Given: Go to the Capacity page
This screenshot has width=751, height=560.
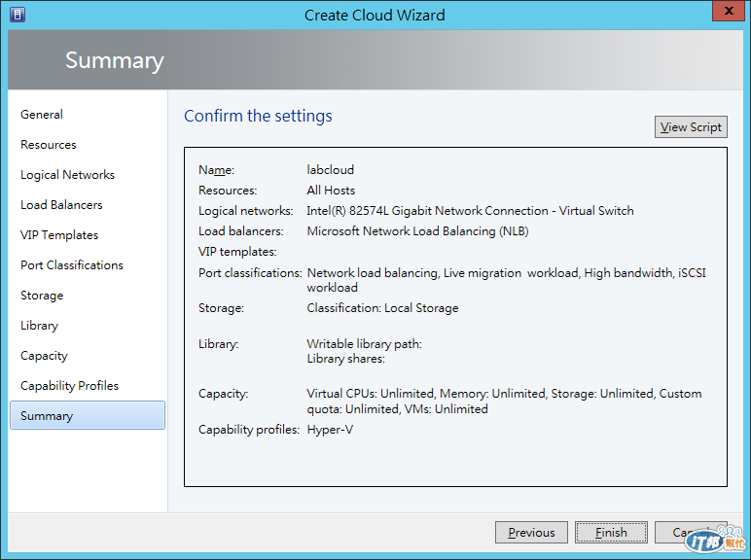Looking at the screenshot, I should 45,356.
